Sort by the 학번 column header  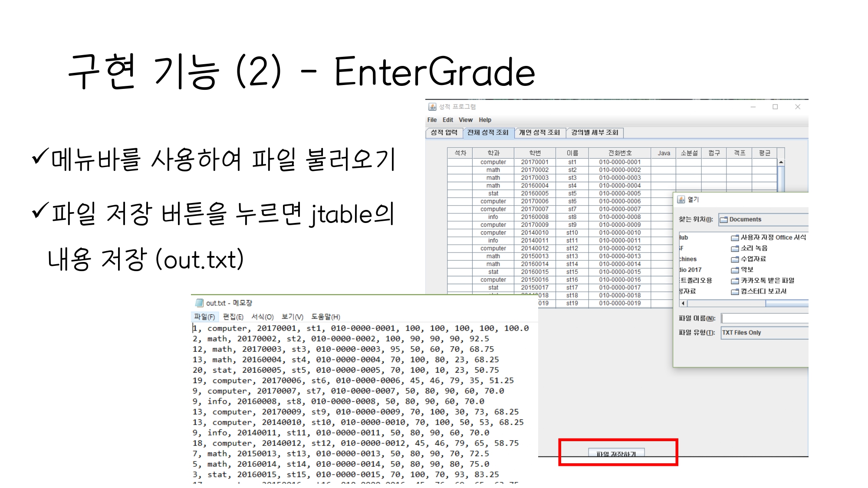point(535,153)
